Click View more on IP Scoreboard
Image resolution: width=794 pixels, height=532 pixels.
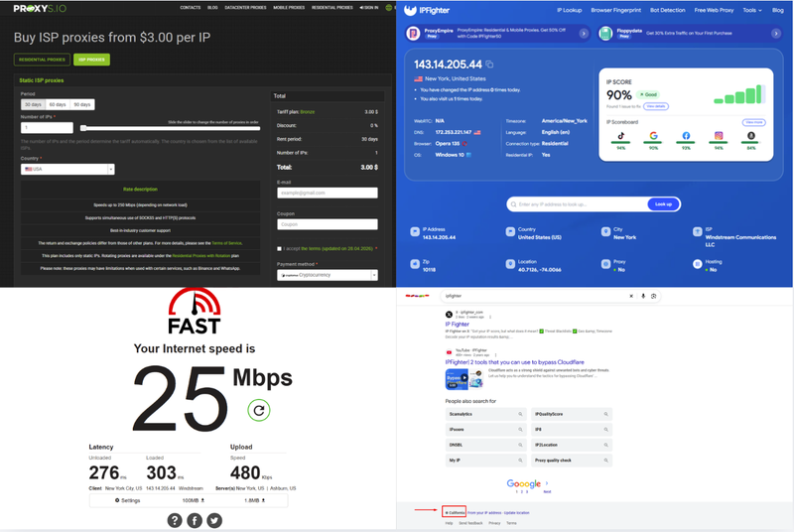(753, 122)
